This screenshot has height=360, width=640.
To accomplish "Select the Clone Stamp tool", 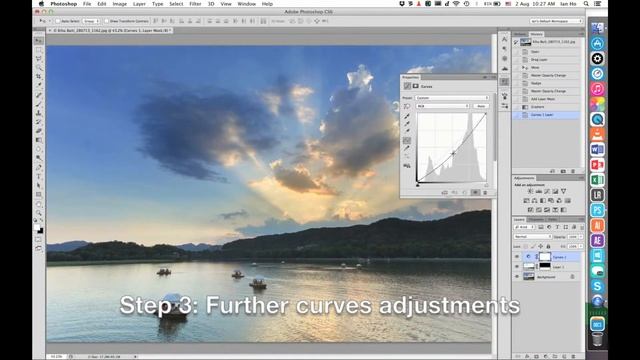I will click(x=39, y=113).
